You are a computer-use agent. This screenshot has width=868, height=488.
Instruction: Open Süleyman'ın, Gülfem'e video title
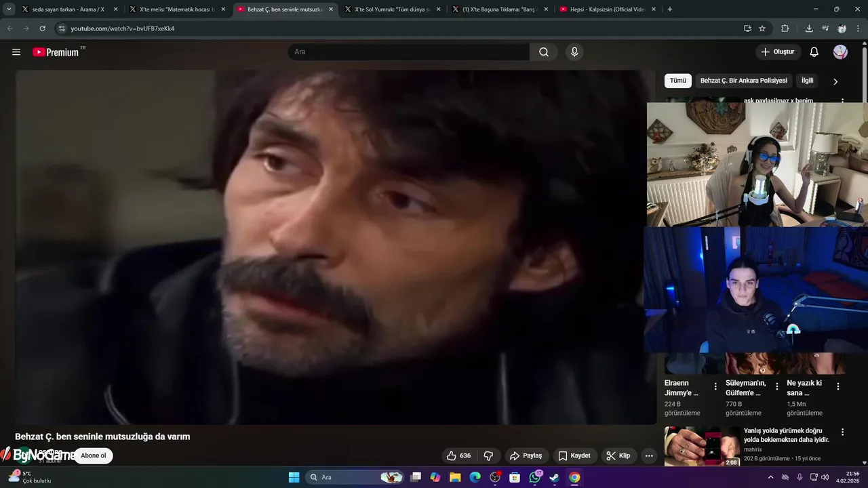tap(746, 388)
